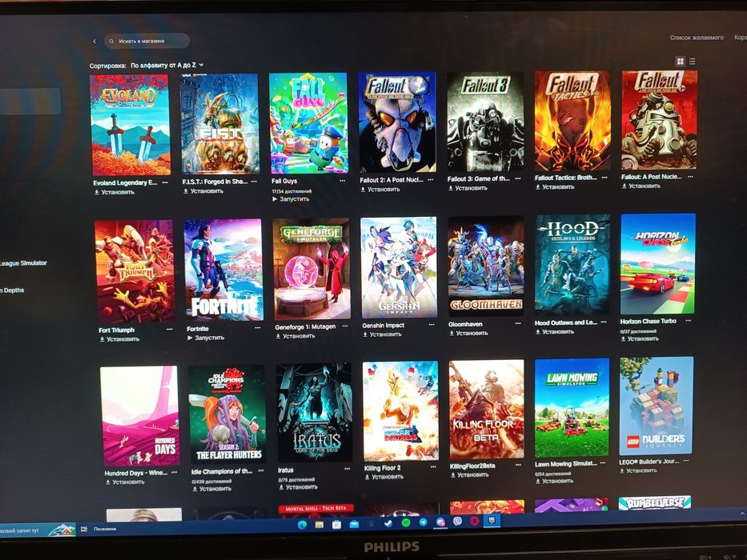Switch library to grid view
This screenshot has width=747, height=560.
[680, 62]
